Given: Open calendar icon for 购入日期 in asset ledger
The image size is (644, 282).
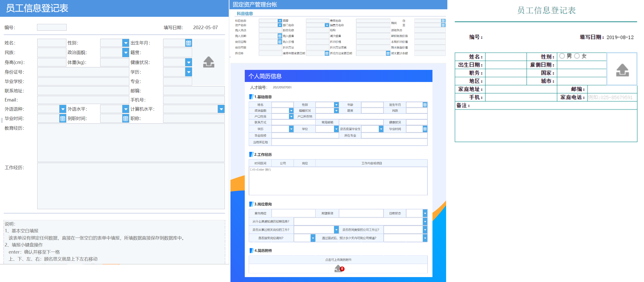Looking at the screenshot, I should click(x=280, y=36).
